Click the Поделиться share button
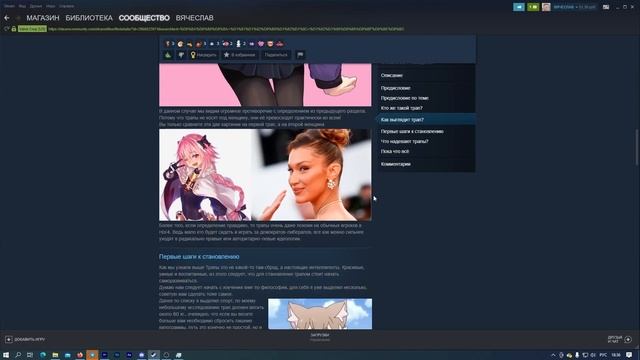The height and width of the screenshot is (360, 640). pos(276,55)
